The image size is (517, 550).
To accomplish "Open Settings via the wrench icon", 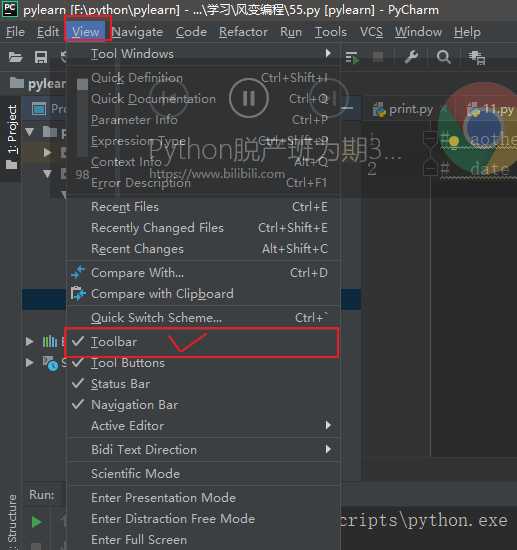I will (411, 56).
